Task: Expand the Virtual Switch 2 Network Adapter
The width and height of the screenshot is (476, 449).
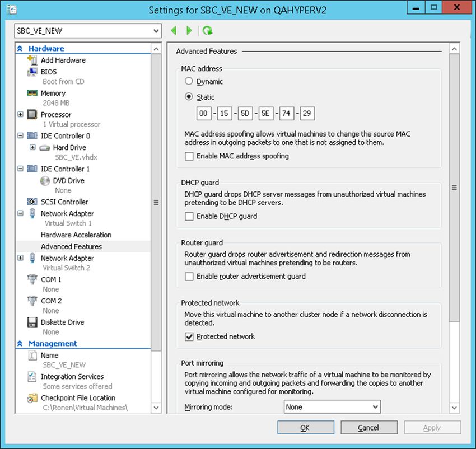Action: (20, 258)
